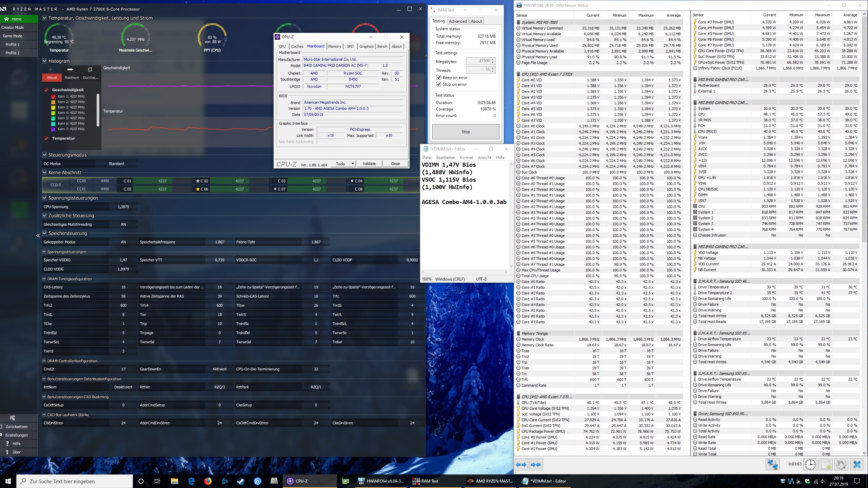Open Steam from the Windows taskbar
The image size is (868, 488).
pyautogui.click(x=241, y=481)
